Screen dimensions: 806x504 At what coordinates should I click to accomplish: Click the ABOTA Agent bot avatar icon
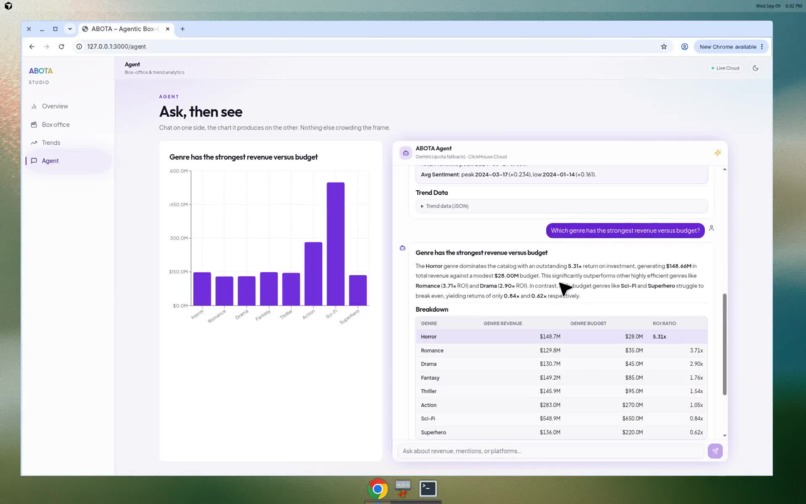click(406, 153)
